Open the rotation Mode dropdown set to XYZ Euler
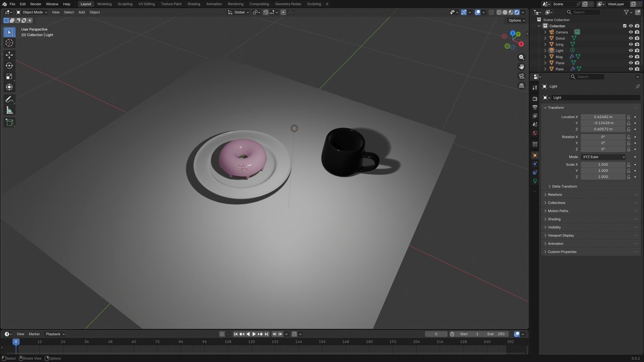Image resolution: width=644 pixels, height=362 pixels. 603,157
